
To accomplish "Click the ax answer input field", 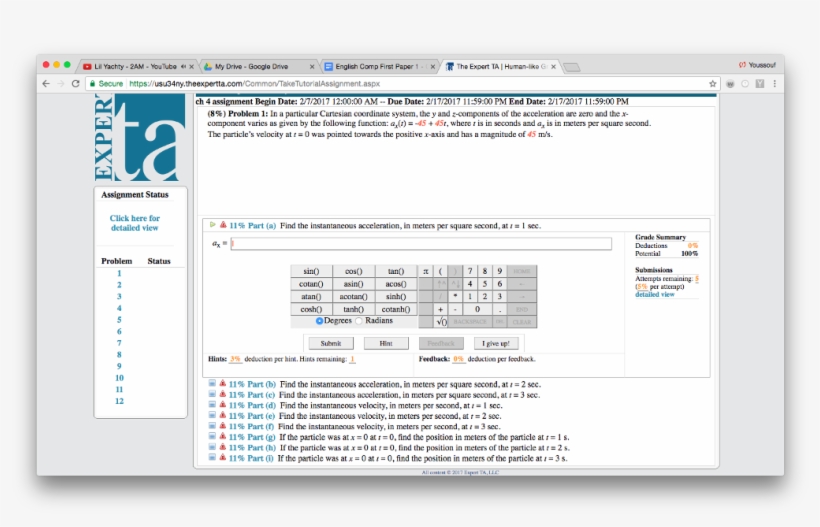I will (420, 244).
